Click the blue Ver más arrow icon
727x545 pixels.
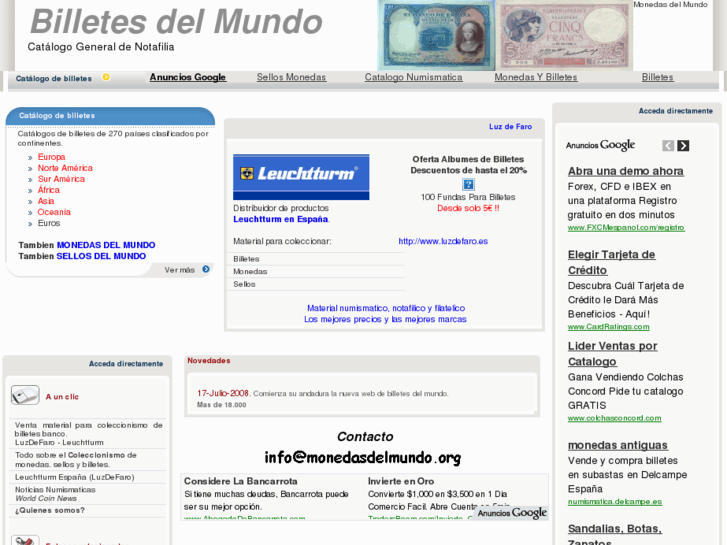(206, 269)
